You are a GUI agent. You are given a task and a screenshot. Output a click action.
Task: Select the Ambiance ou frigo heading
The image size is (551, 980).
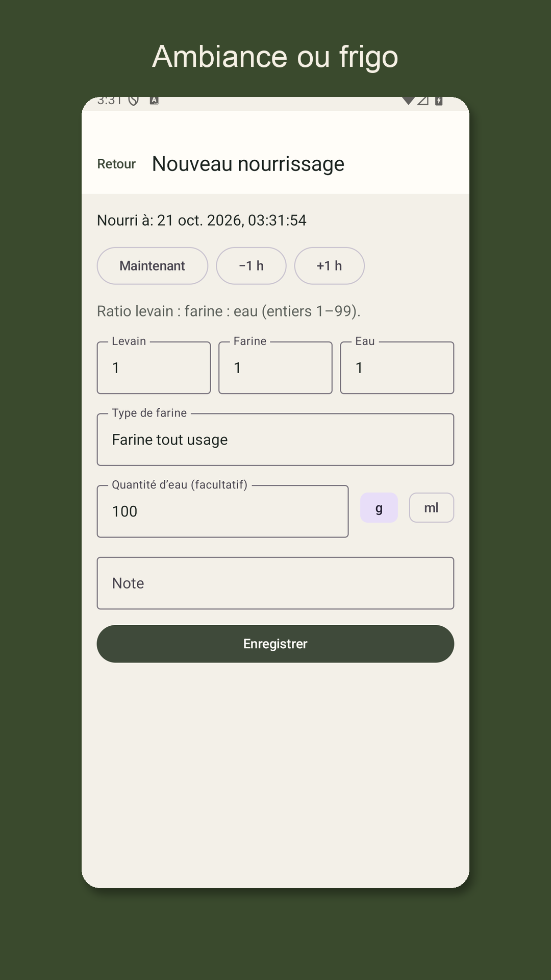[275, 56]
